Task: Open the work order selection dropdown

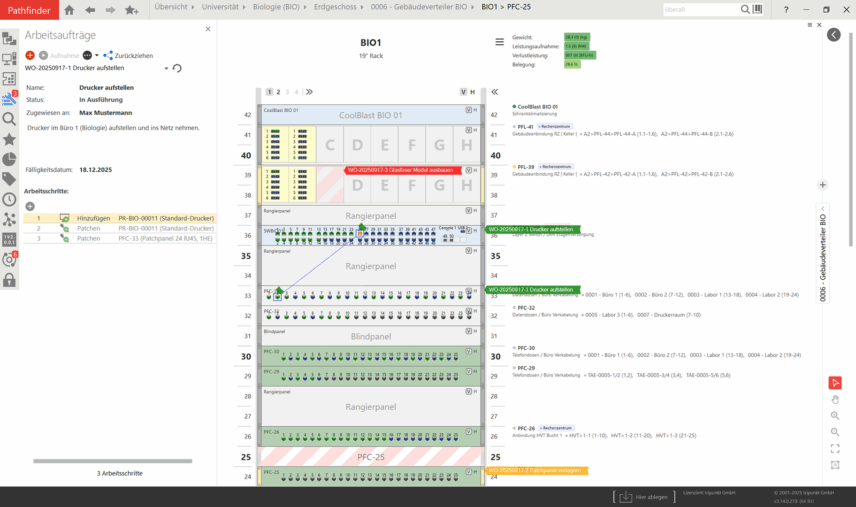Action: 166,68
